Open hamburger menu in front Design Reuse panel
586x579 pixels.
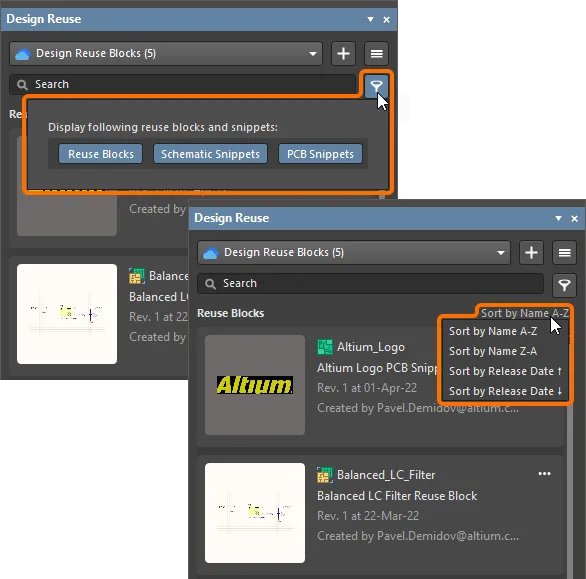(564, 253)
